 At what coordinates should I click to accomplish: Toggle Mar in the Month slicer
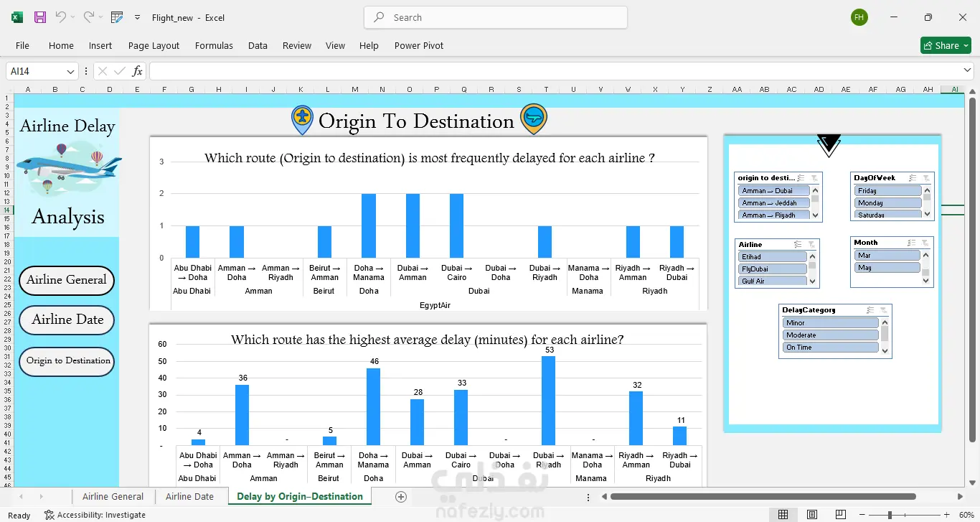[x=887, y=256]
